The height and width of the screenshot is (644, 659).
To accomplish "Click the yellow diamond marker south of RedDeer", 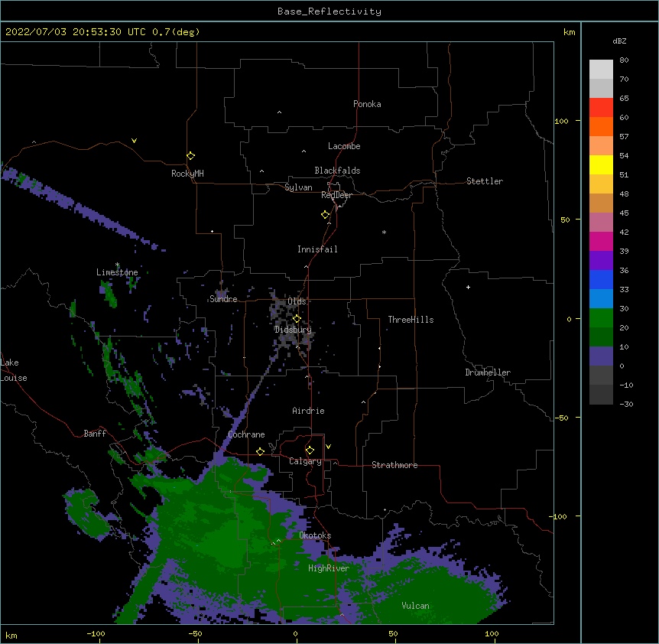I will pyautogui.click(x=326, y=215).
